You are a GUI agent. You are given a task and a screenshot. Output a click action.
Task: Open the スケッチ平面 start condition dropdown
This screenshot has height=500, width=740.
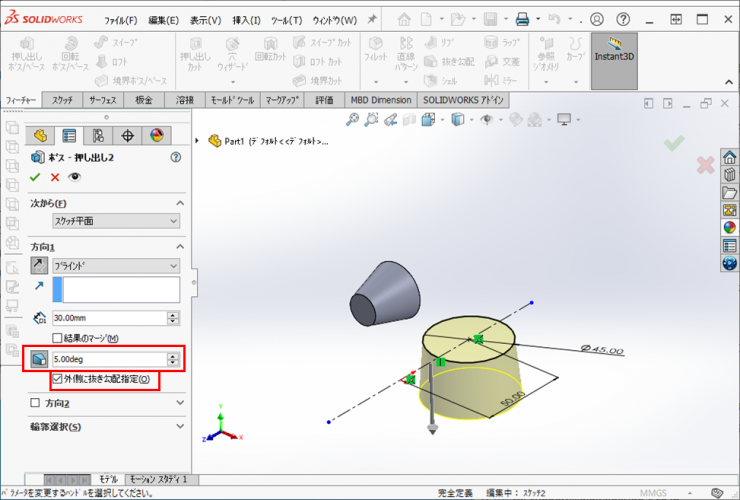116,220
